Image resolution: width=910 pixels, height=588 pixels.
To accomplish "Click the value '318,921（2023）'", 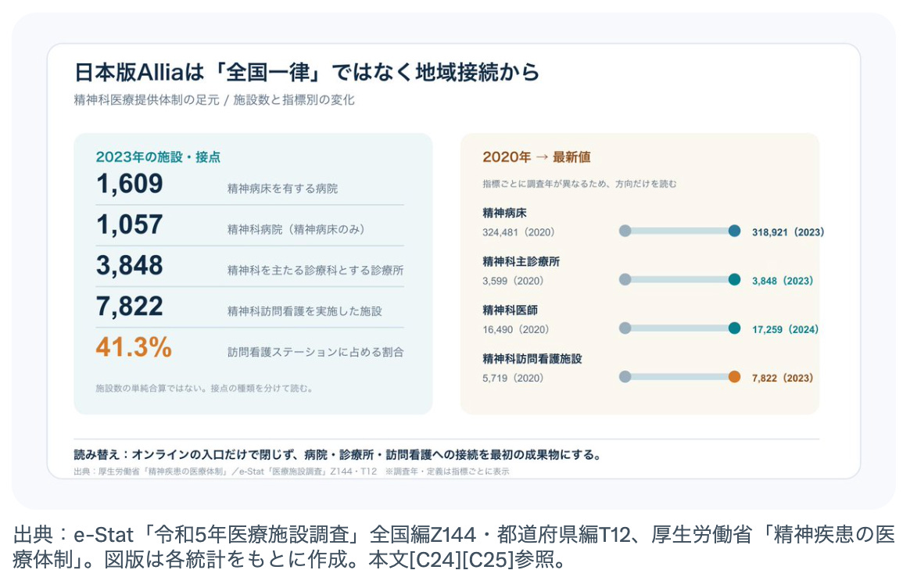I will [x=788, y=232].
